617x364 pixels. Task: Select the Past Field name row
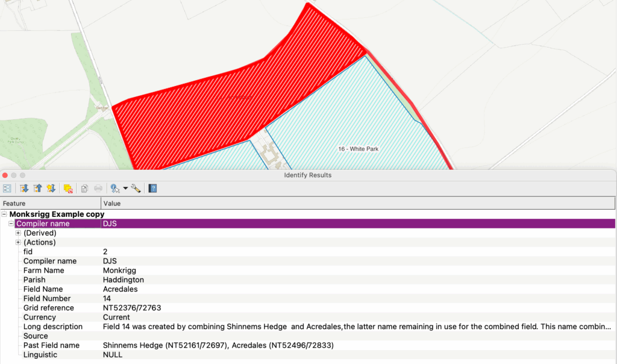pyautogui.click(x=51, y=345)
